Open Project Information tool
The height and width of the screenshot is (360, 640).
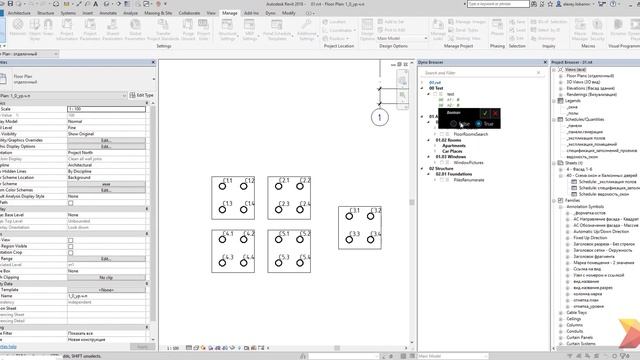click(x=67, y=29)
